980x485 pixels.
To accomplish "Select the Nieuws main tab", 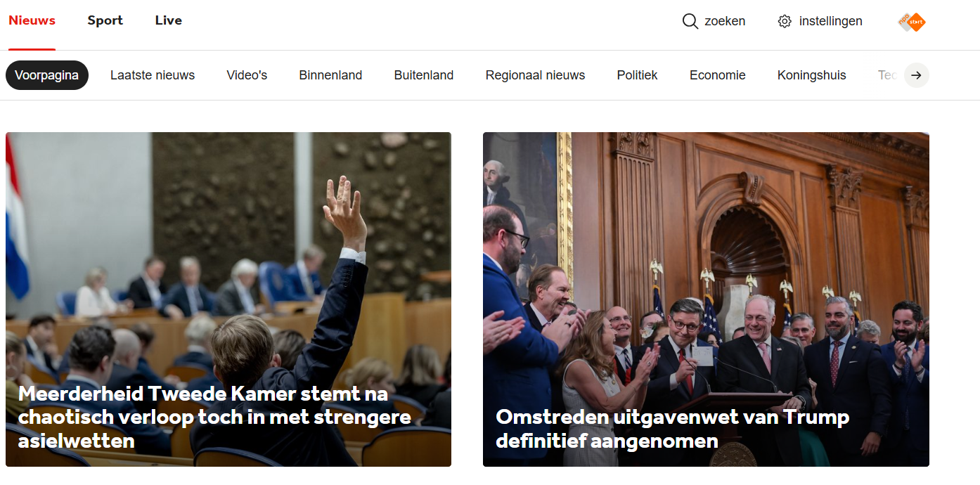I will coord(32,20).
